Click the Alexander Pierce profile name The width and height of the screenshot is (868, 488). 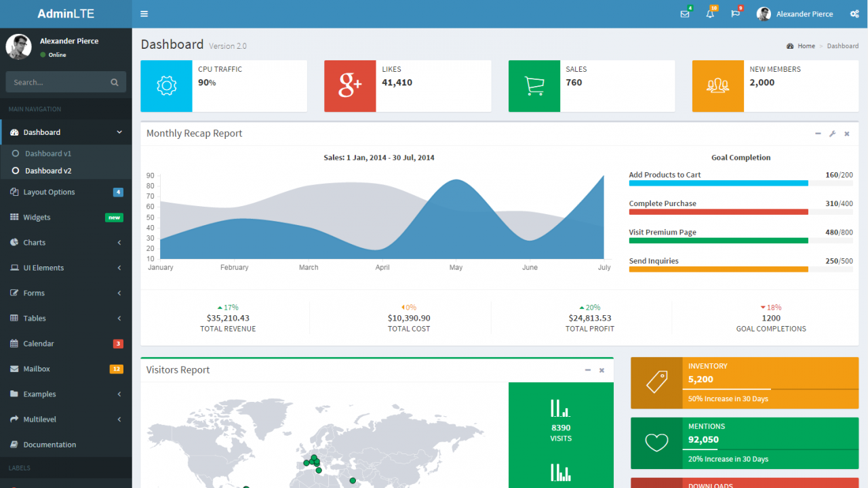point(804,14)
